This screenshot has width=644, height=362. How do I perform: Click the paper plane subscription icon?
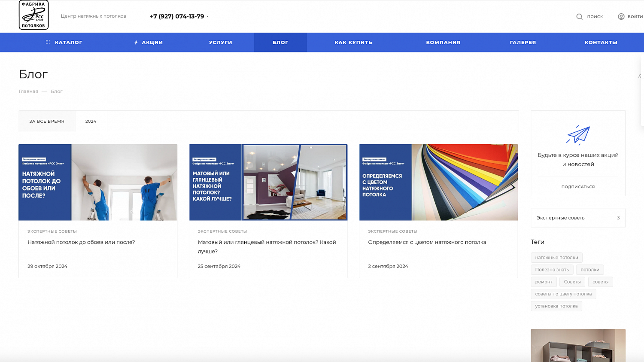click(578, 135)
